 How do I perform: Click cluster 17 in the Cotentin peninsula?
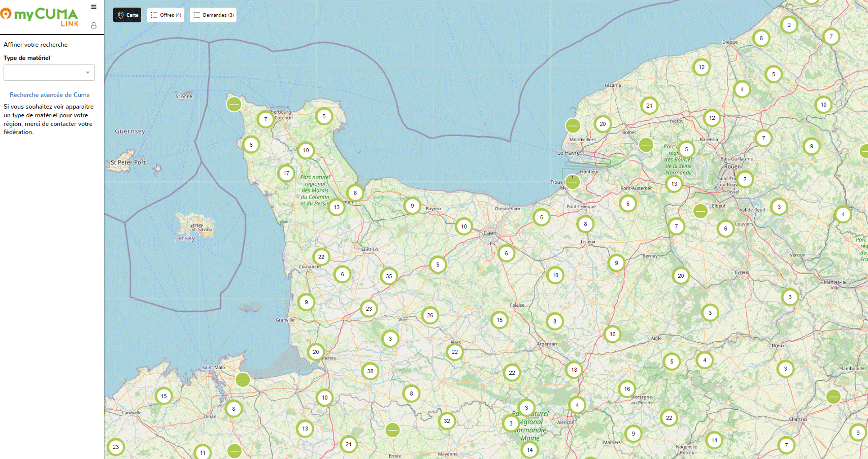pos(286,173)
